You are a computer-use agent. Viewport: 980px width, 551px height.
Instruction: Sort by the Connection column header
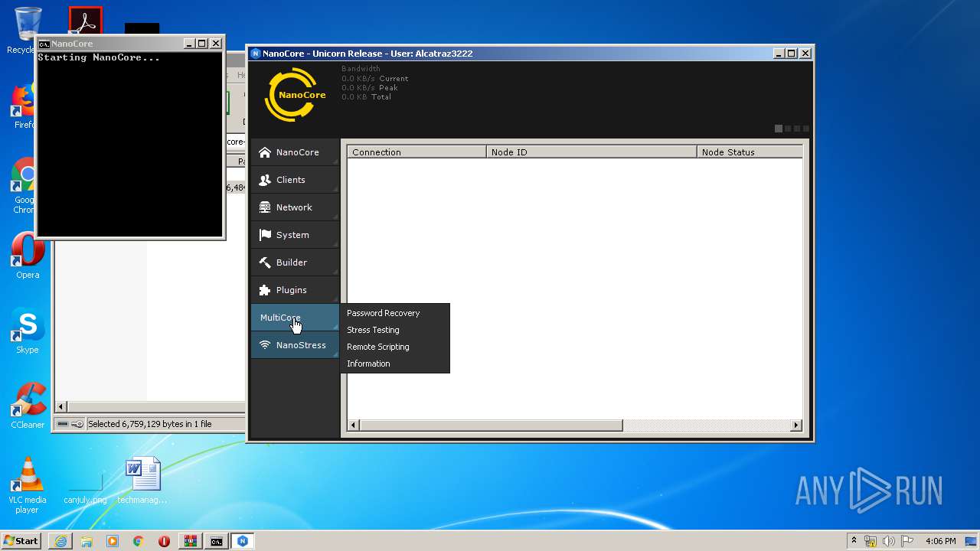point(417,152)
